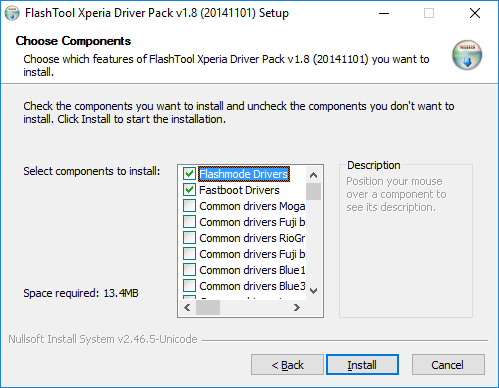Viewport: 499px width, 388px height.
Task: Uncheck the Flashmode Drivers checkbox
Action: [x=189, y=174]
